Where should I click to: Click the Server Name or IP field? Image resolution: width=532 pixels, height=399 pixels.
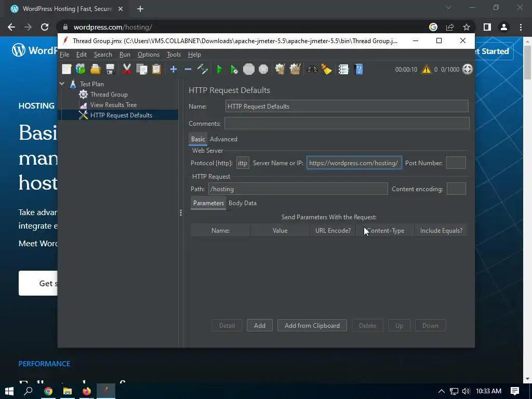(354, 163)
